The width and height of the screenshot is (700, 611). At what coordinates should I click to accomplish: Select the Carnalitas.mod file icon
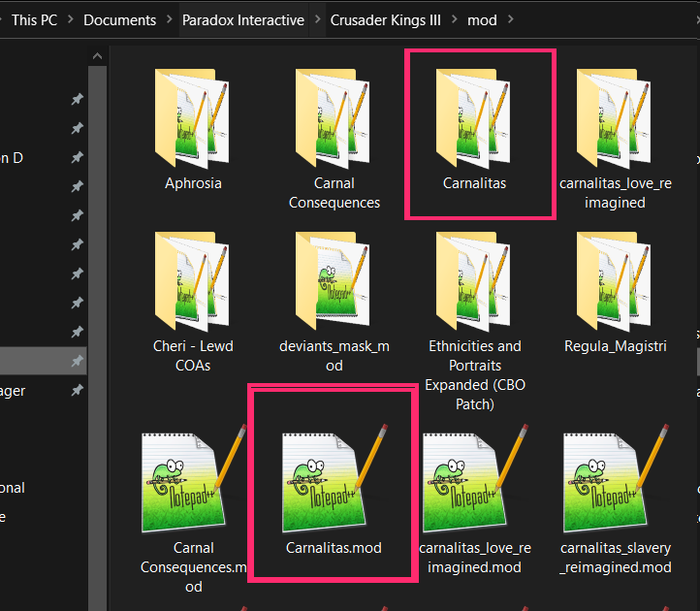pyautogui.click(x=334, y=479)
